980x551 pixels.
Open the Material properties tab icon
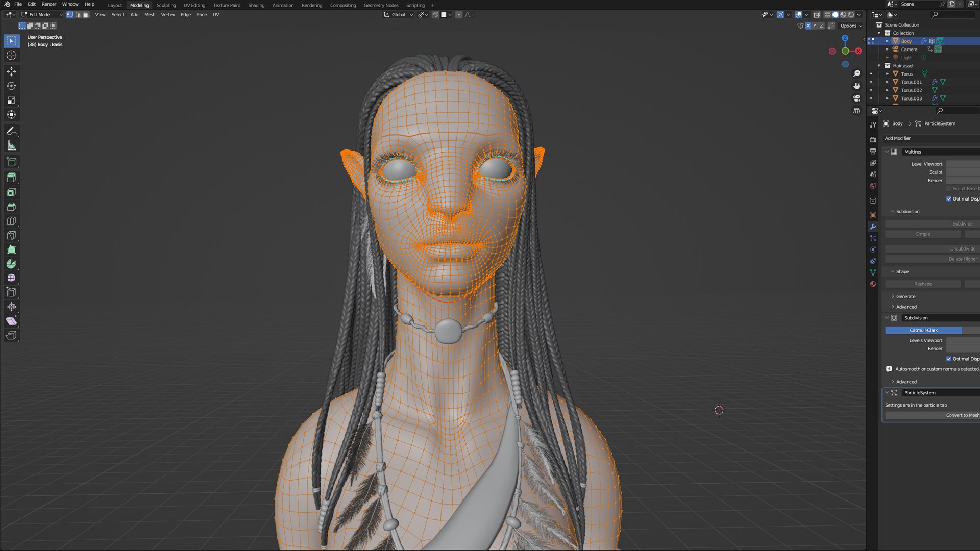click(x=873, y=284)
